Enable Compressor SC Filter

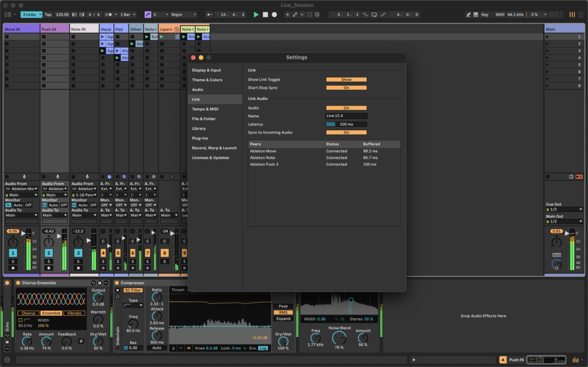133,290
